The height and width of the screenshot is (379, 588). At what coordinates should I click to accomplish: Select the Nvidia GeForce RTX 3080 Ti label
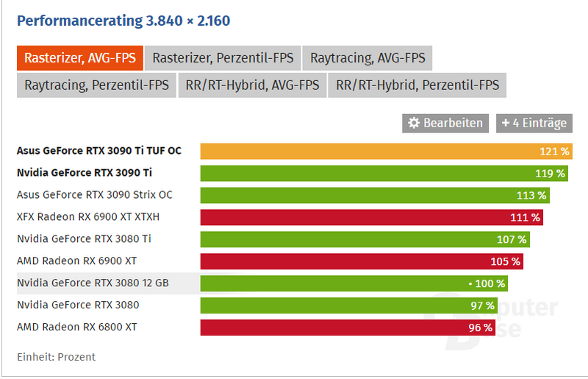84,239
